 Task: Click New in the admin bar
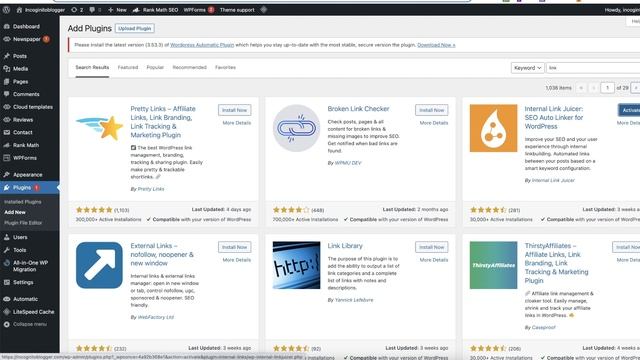[117, 10]
